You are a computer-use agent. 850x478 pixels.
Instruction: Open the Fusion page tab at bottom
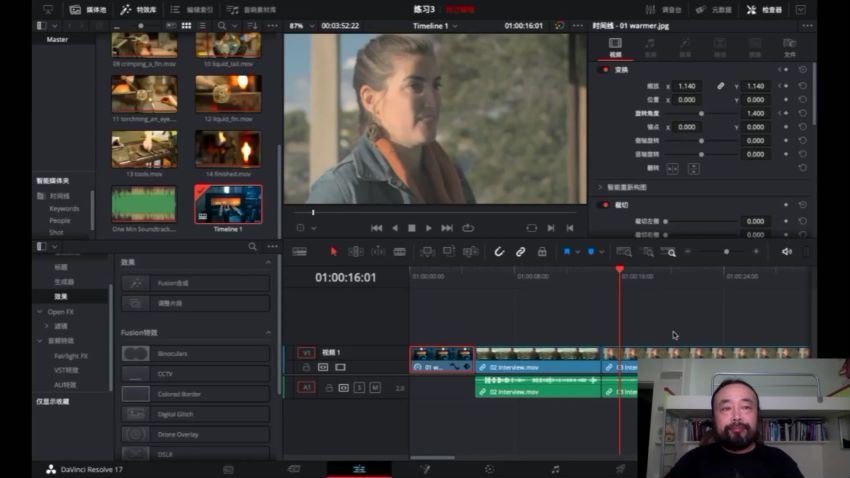click(x=424, y=469)
